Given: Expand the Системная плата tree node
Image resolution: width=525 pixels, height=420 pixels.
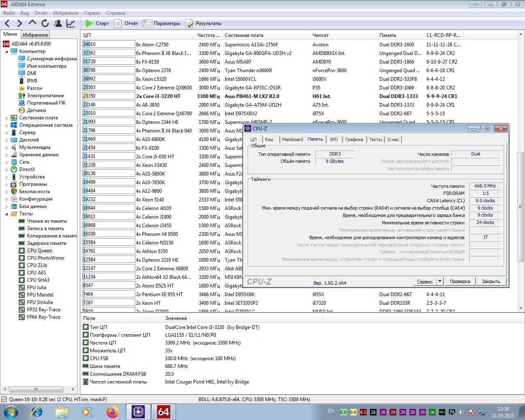Looking at the screenshot, I should [x=7, y=118].
